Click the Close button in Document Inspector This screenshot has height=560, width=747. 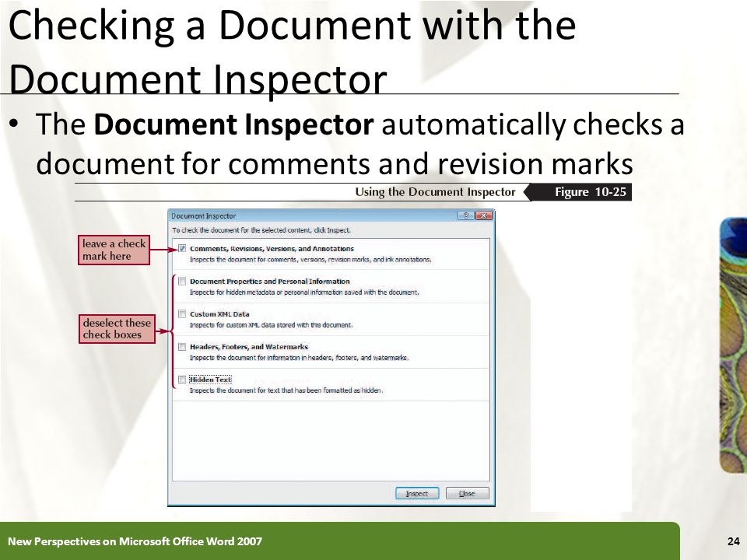click(467, 493)
